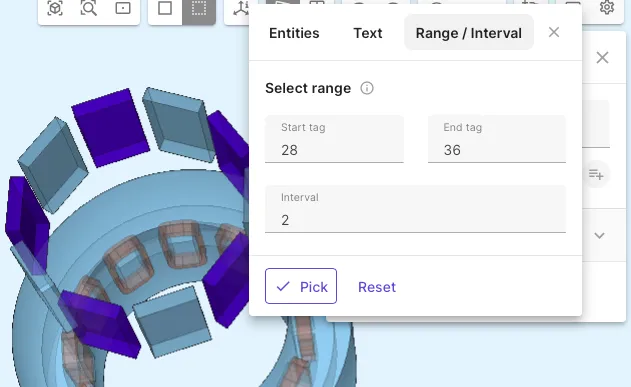Switch to the Entities tab
Image resolution: width=631 pixels, height=387 pixels.
click(x=294, y=33)
